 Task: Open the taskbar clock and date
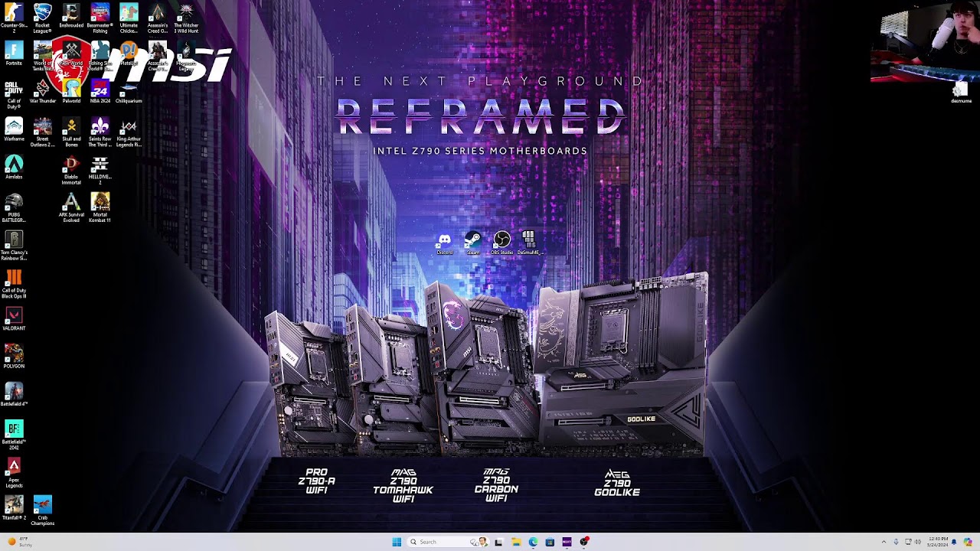point(938,542)
